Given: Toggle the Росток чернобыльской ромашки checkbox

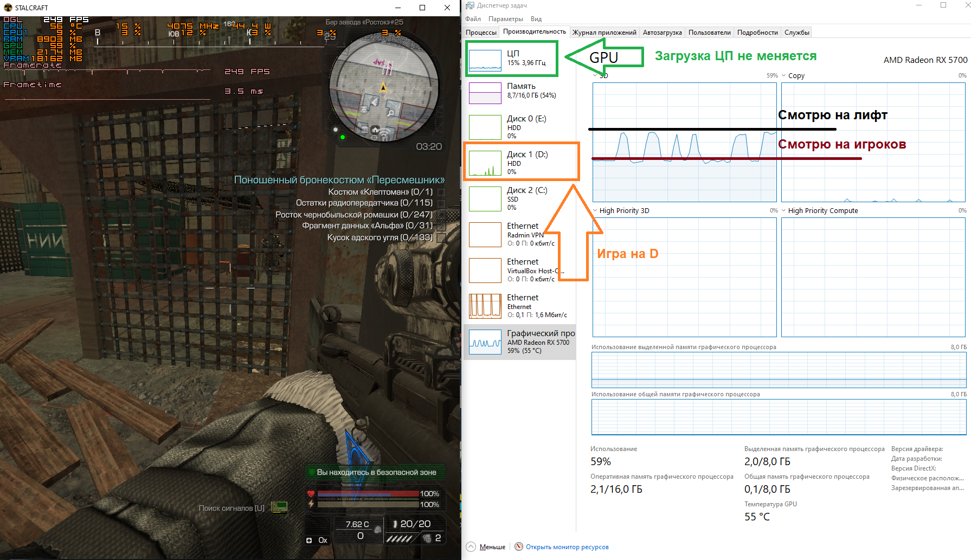Looking at the screenshot, I should pos(441,215).
